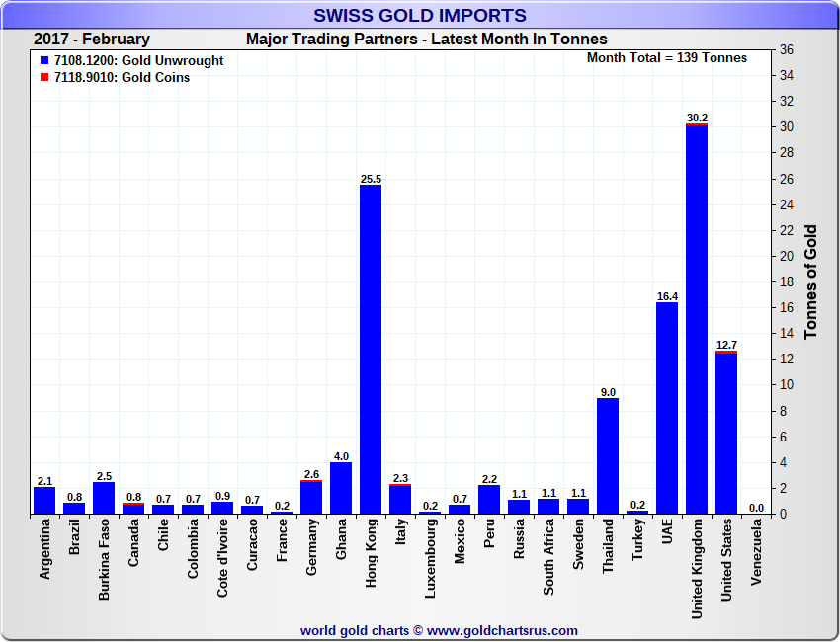Click the 16.4 value label above UAE

pos(667,296)
